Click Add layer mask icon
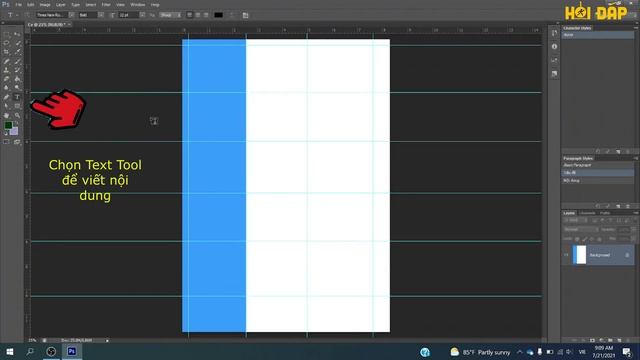 tap(592, 340)
